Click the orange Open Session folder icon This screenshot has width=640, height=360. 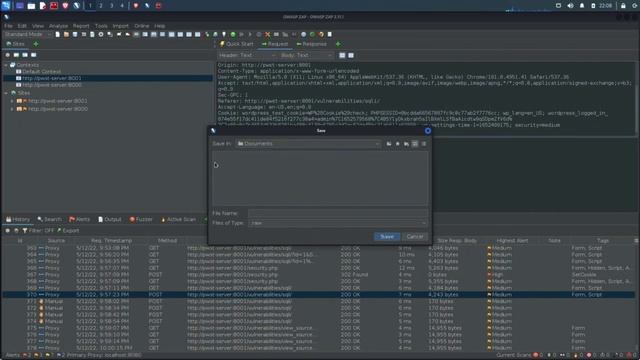point(66,35)
